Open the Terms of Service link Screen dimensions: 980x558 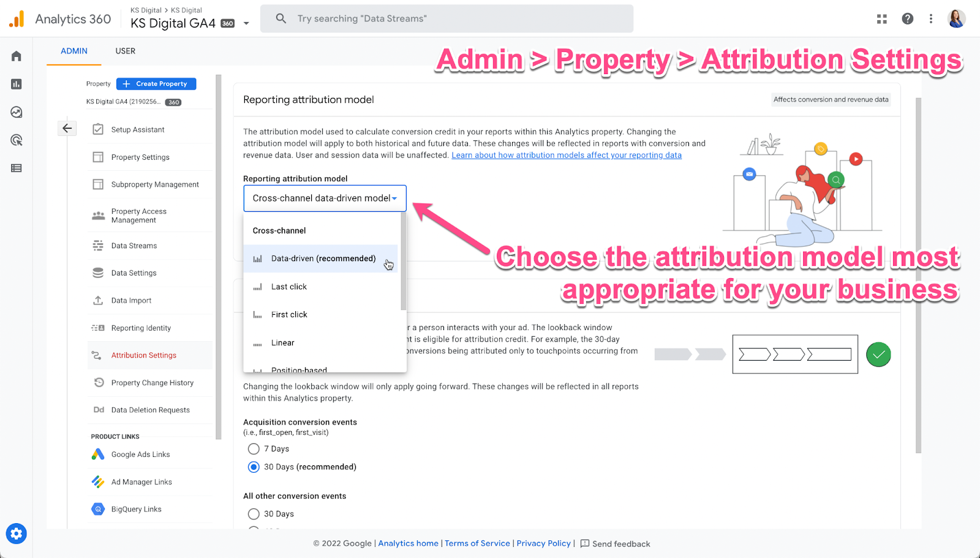pyautogui.click(x=478, y=543)
